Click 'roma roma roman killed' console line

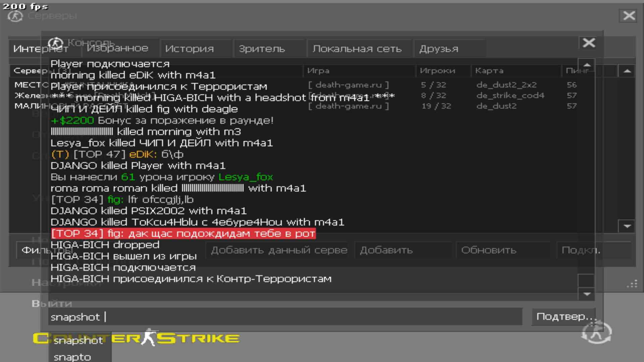(x=178, y=188)
